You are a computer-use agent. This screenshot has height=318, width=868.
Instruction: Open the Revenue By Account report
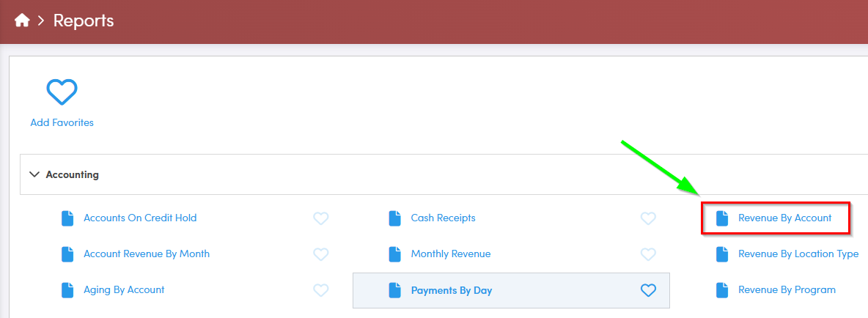click(784, 218)
